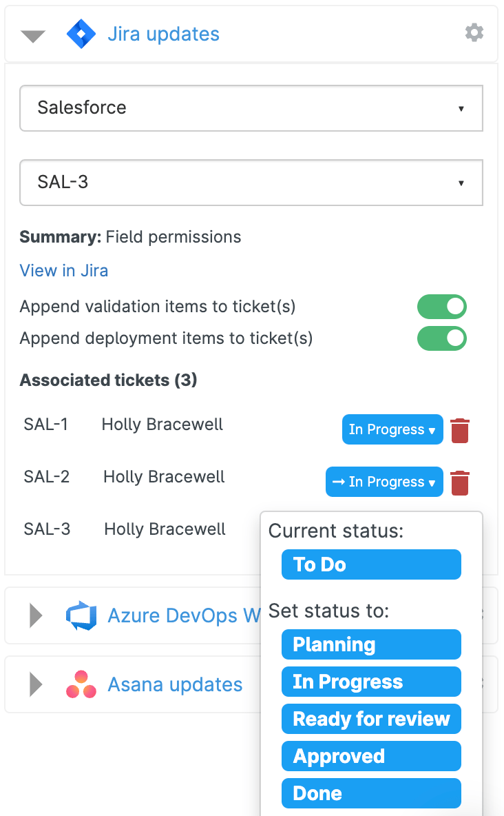
Task: Toggle append validation items to tickets
Action: [441, 307]
